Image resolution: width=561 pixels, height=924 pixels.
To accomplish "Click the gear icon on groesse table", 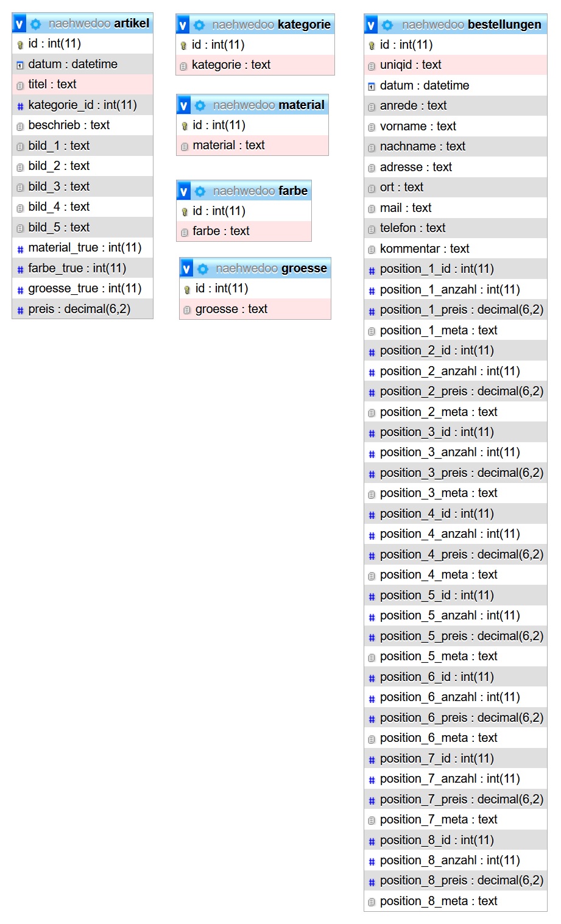I will (x=203, y=269).
